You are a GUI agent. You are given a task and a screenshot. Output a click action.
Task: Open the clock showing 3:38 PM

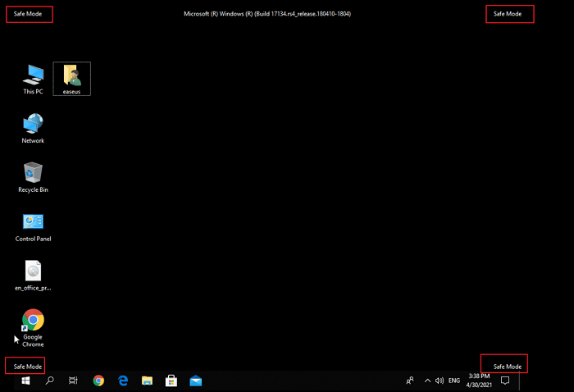(480, 381)
